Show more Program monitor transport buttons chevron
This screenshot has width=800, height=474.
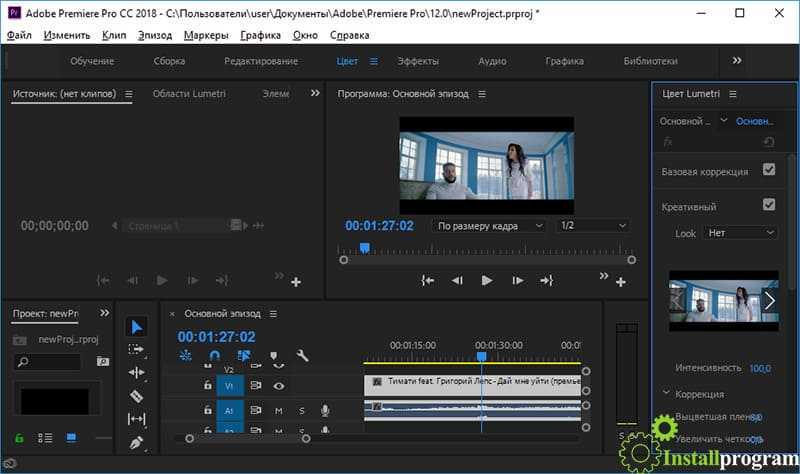tap(604, 276)
